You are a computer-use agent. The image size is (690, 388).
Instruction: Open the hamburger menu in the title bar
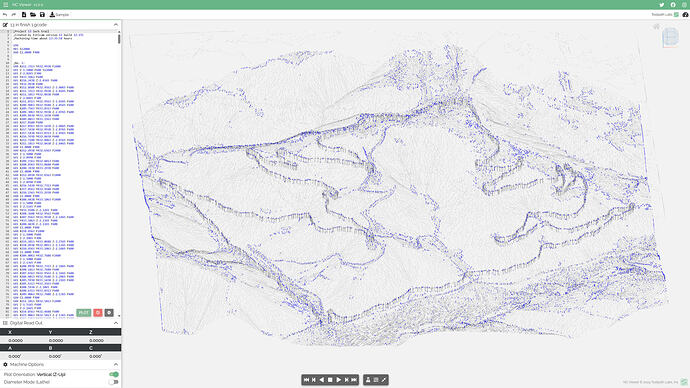click(x=6, y=4)
